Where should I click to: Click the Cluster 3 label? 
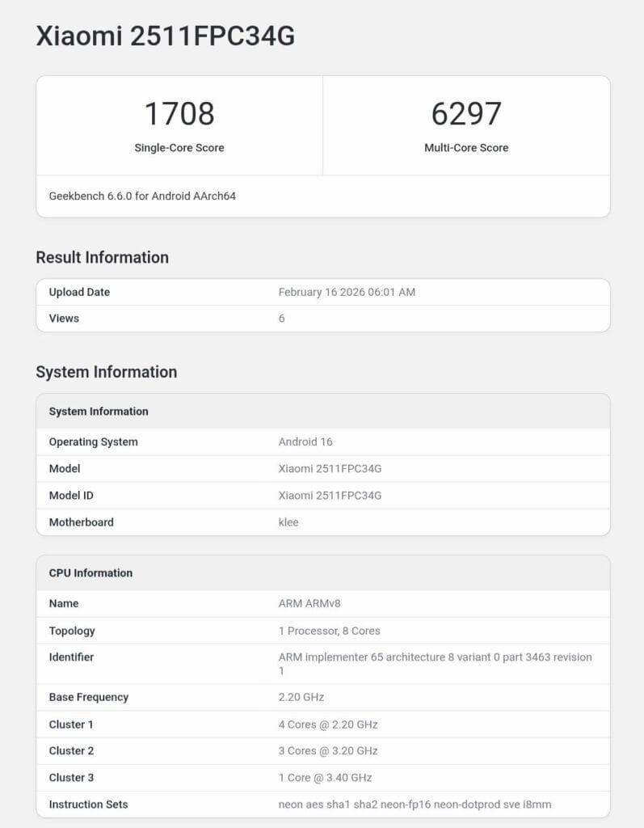tap(71, 778)
